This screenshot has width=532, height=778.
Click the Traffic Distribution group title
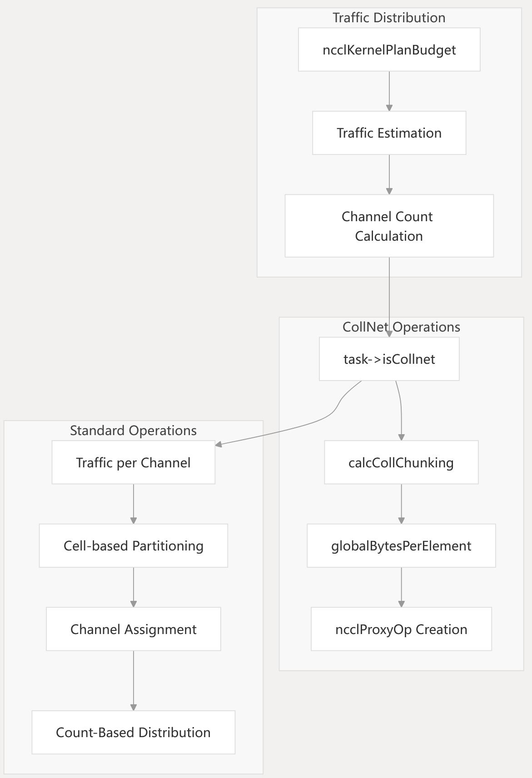click(389, 18)
